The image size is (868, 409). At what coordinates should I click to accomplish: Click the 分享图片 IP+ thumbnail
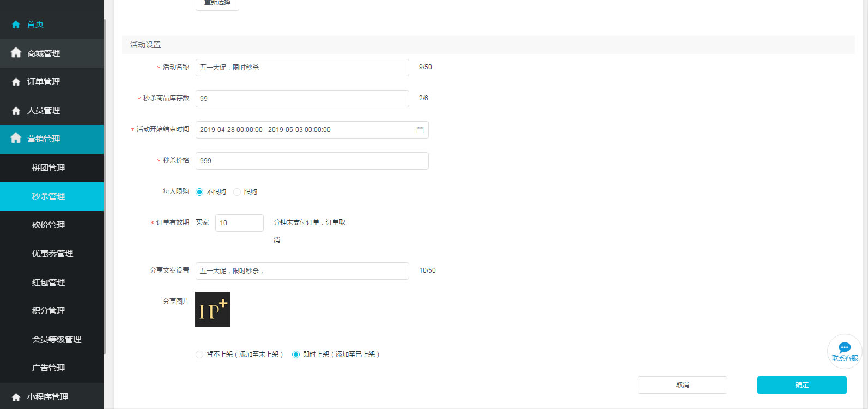pyautogui.click(x=213, y=310)
